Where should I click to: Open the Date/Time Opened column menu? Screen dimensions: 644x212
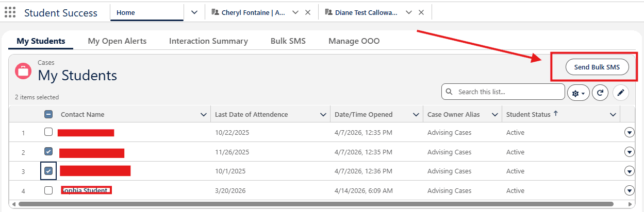(417, 114)
